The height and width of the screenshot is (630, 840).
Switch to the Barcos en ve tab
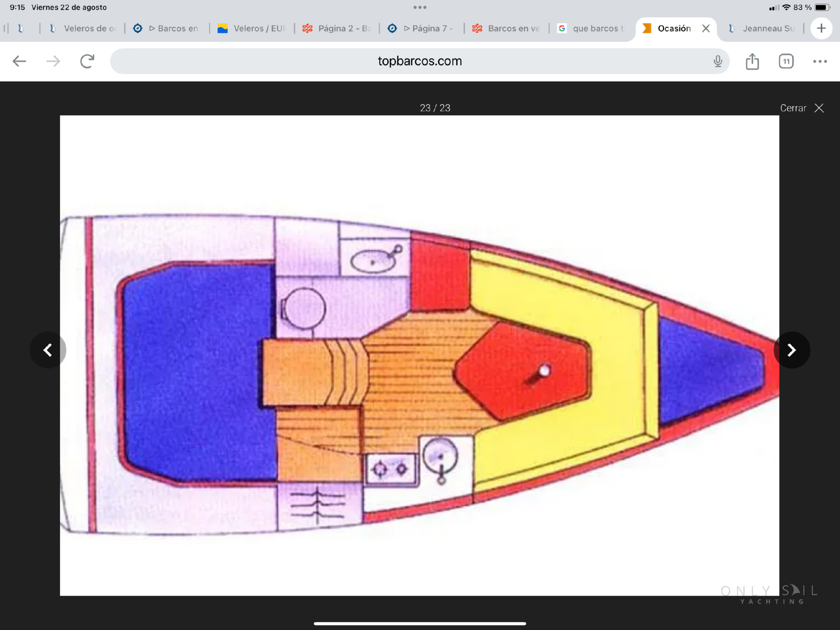coord(506,28)
